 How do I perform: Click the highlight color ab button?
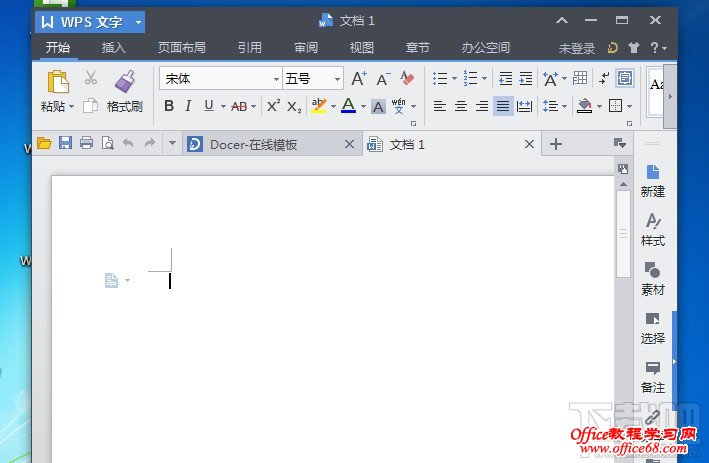tap(319, 106)
